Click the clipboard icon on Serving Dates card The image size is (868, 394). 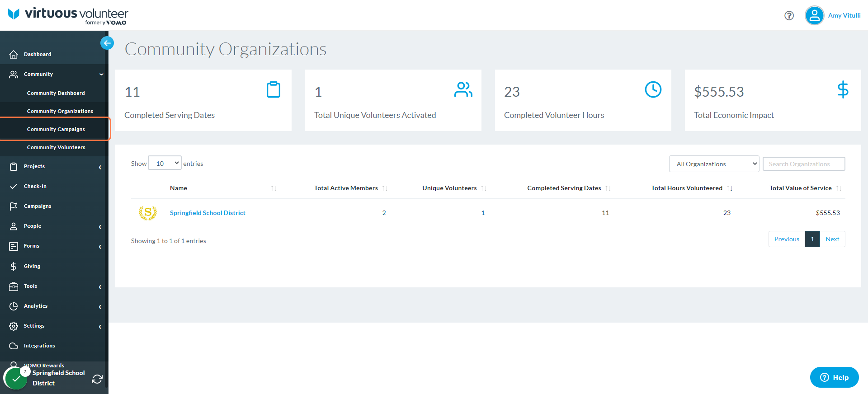[274, 89]
